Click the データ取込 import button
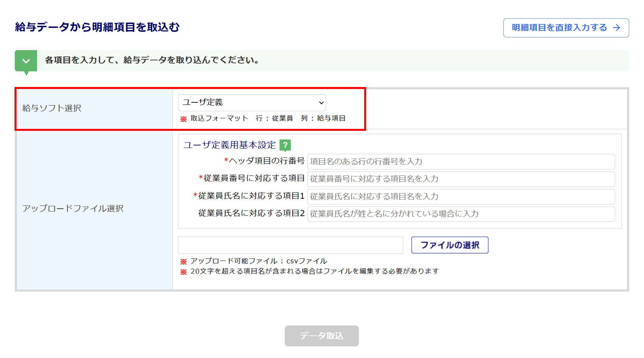Screen dimensions: 644x358 point(321,336)
